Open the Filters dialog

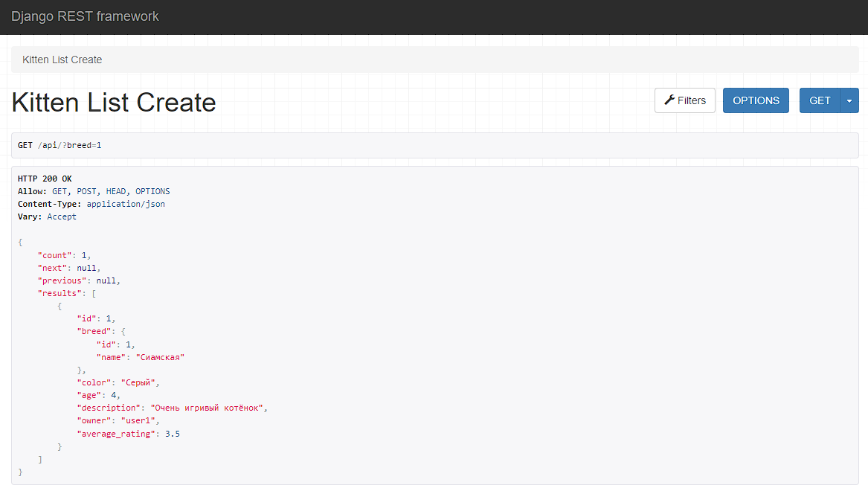(x=685, y=100)
